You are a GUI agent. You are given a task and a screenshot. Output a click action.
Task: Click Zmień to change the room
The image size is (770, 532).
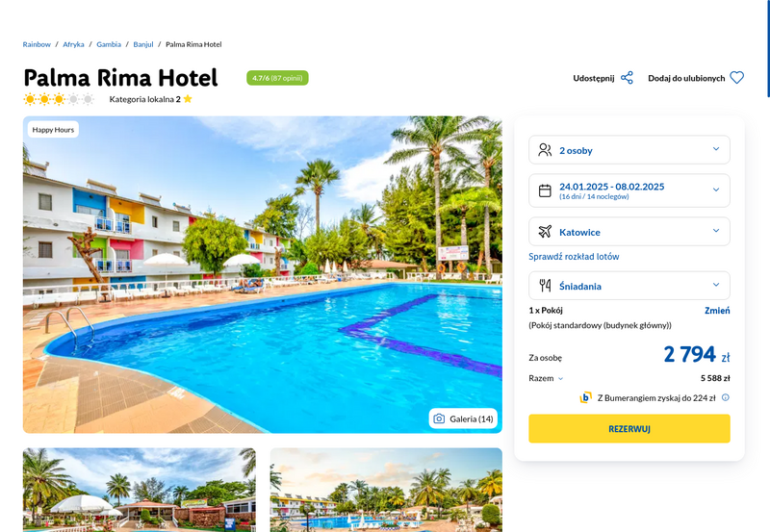[x=717, y=310]
